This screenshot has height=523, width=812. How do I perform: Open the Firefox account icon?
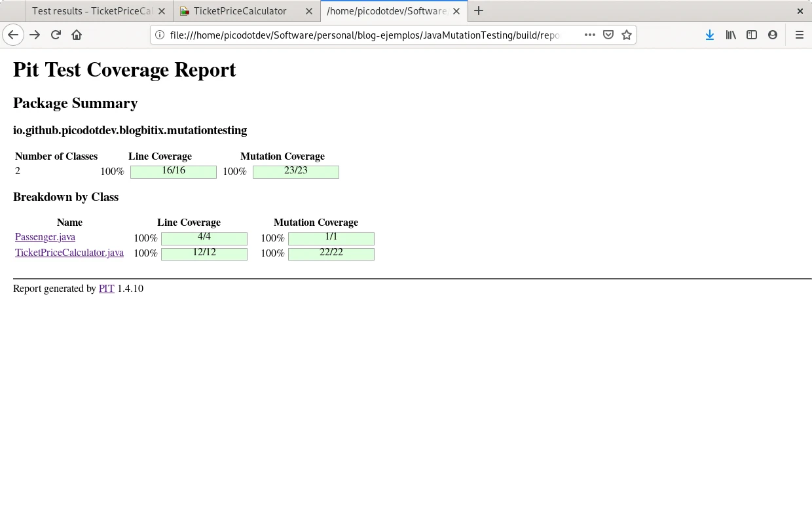[x=773, y=35]
